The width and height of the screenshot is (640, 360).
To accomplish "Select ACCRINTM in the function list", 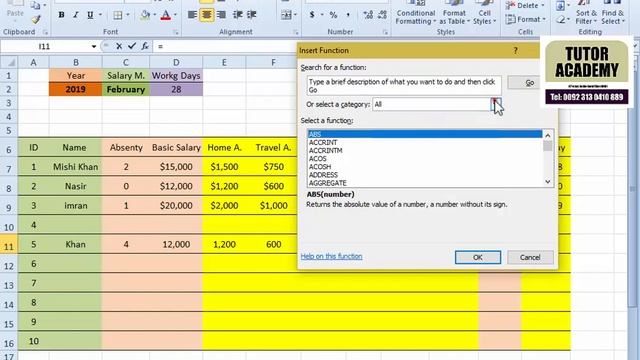I will click(x=425, y=151).
